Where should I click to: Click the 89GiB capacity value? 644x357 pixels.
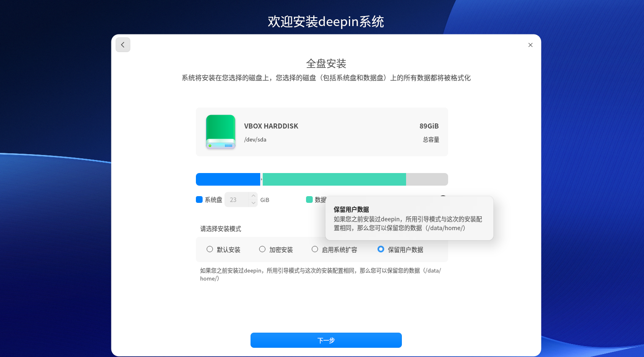click(x=429, y=126)
